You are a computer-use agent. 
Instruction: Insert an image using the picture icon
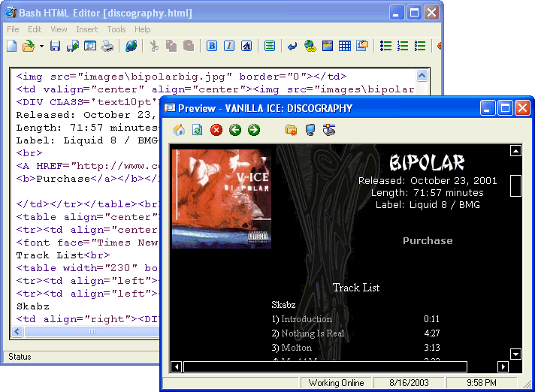[x=328, y=47]
